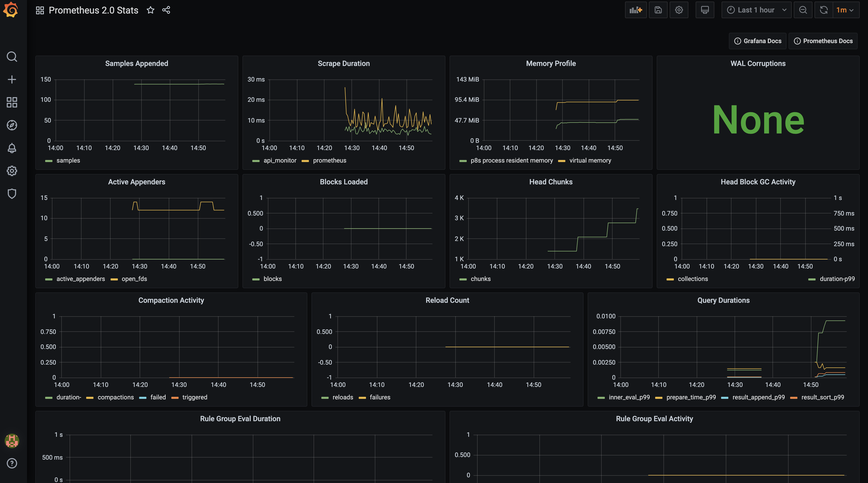The height and width of the screenshot is (483, 868).
Task: Open the Last 1 hour time picker
Action: [756, 10]
